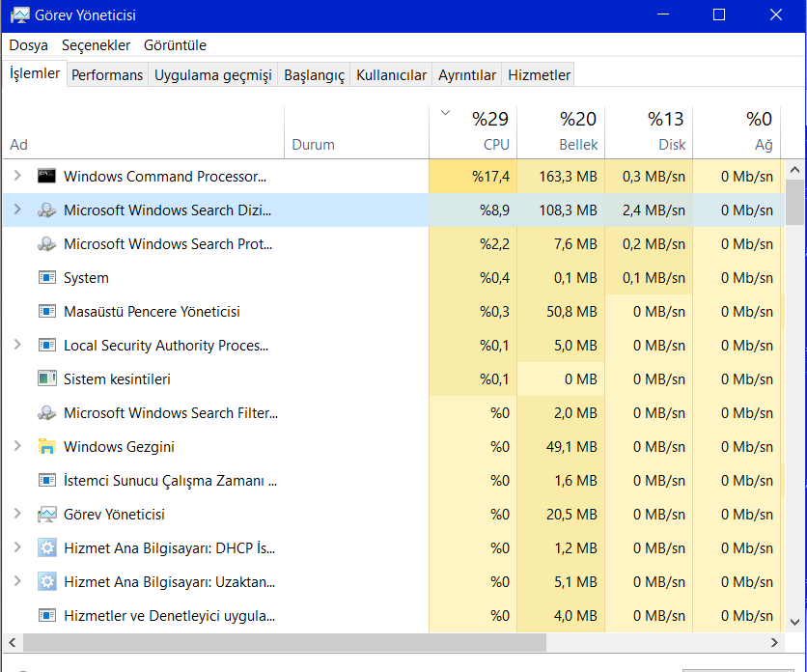Viewport: 807px width, 672px height.
Task: Select the Microsoft Windows Search Filter... process name
Action: tap(171, 413)
